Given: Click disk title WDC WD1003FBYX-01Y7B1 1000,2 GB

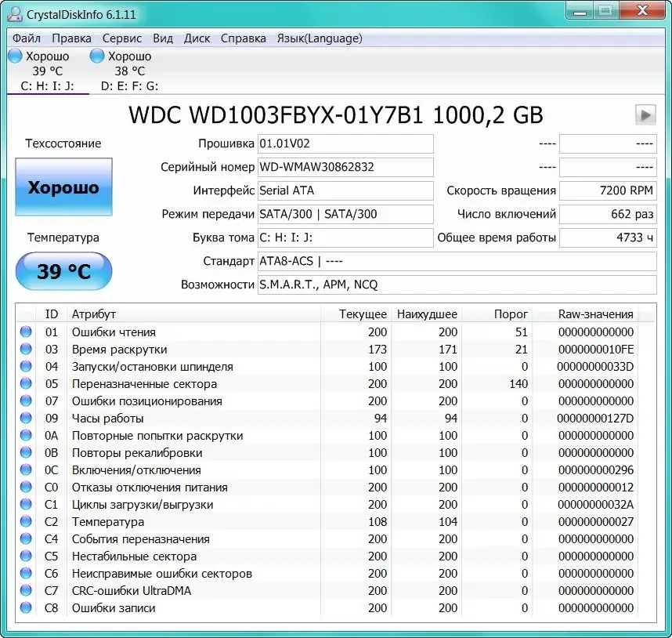Looking at the screenshot, I should pos(335,115).
